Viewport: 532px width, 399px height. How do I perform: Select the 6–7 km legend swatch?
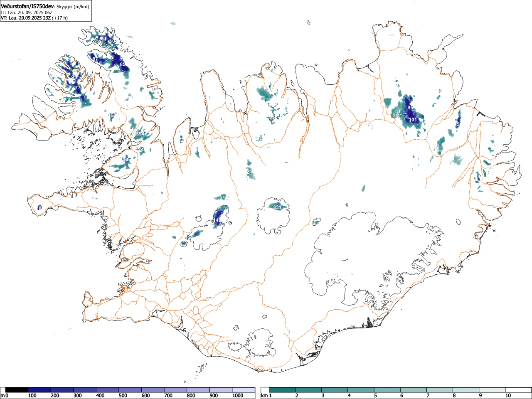point(413,390)
